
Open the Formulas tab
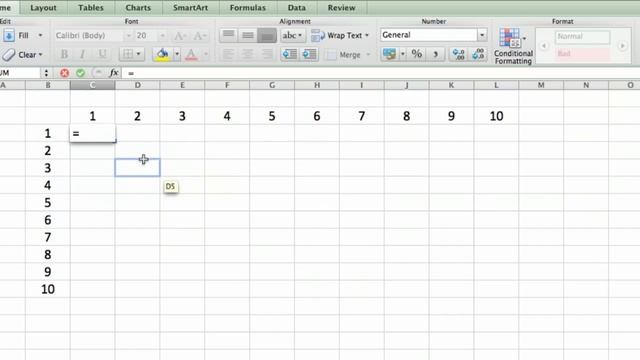pyautogui.click(x=248, y=8)
